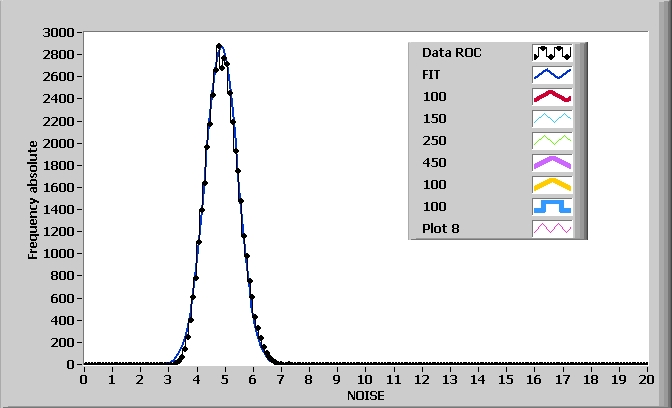This screenshot has width=672, height=408.
Task: Click the NOISE x-axis label
Action: tap(365, 395)
